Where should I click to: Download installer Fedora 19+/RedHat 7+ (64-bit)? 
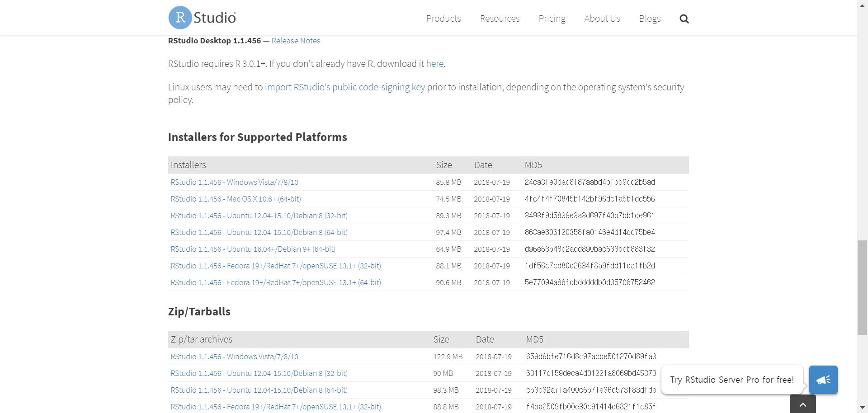(x=276, y=282)
